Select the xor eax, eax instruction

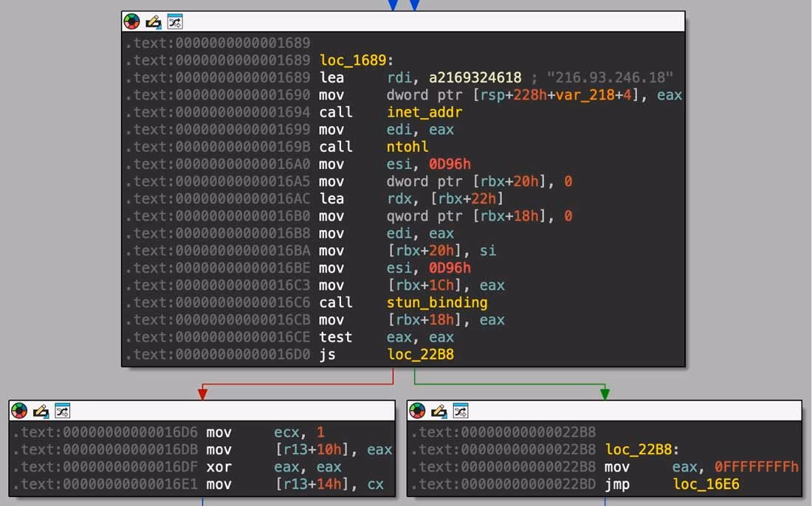(274, 467)
